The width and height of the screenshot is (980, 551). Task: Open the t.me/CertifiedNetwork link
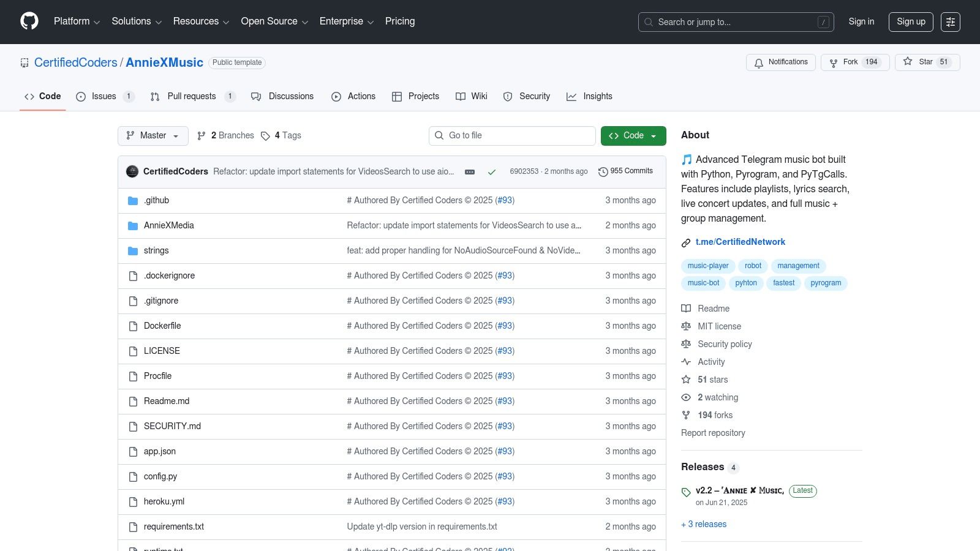click(741, 242)
